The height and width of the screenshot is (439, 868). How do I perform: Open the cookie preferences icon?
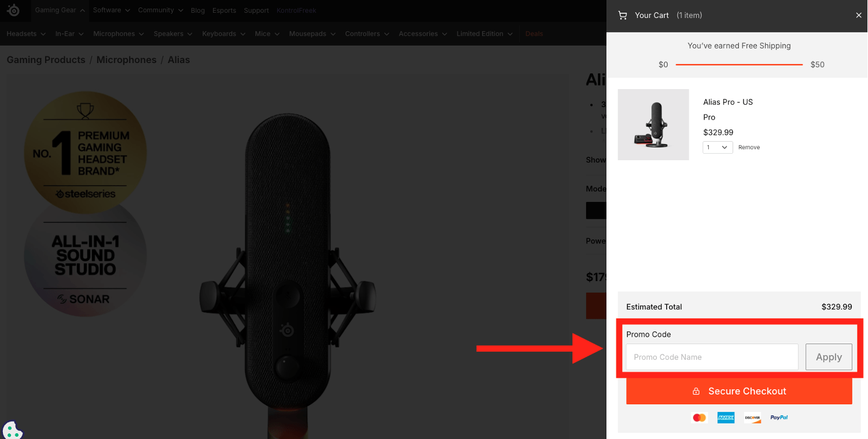pos(12,430)
